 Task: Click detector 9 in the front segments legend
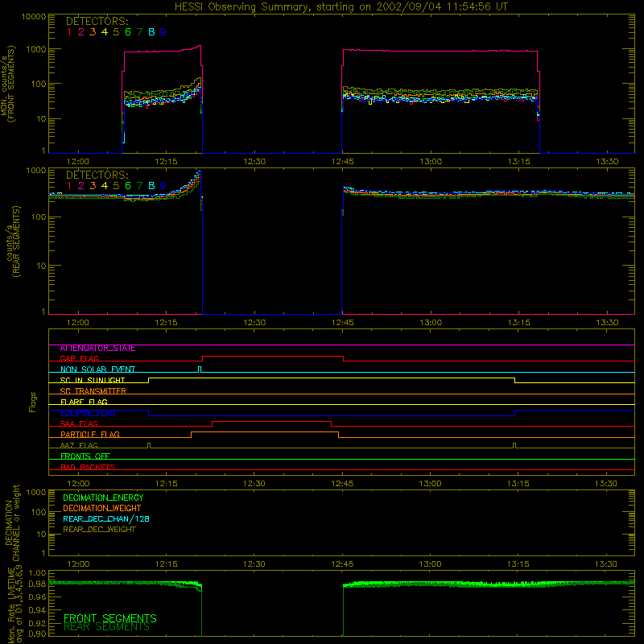(163, 32)
